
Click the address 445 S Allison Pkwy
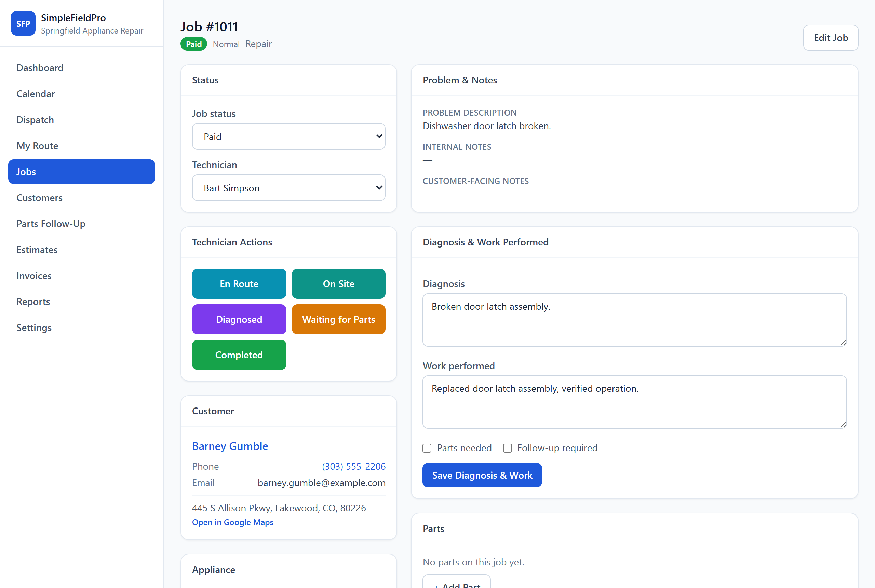279,508
